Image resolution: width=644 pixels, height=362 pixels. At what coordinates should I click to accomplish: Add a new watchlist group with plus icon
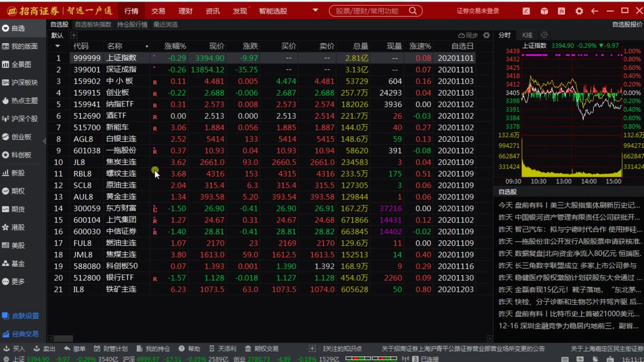tap(74, 35)
